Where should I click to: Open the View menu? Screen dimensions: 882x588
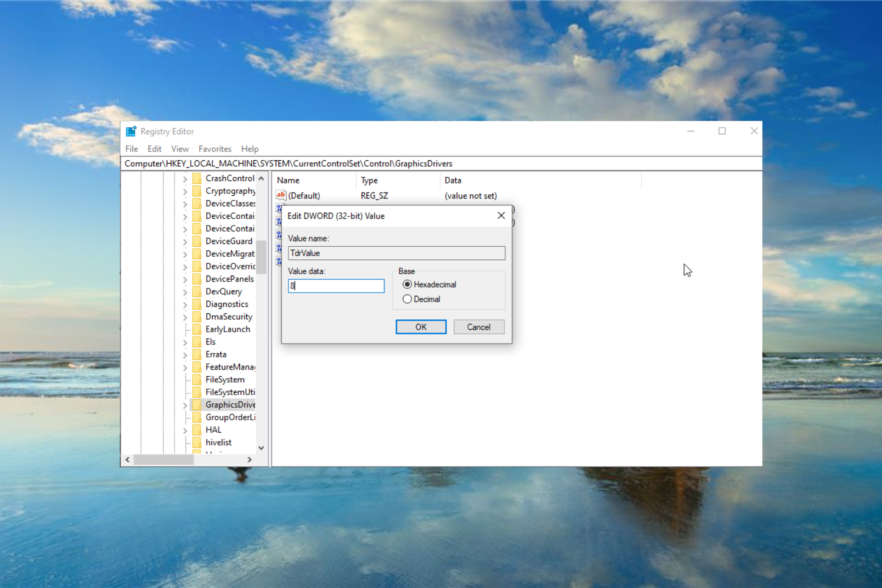(180, 149)
